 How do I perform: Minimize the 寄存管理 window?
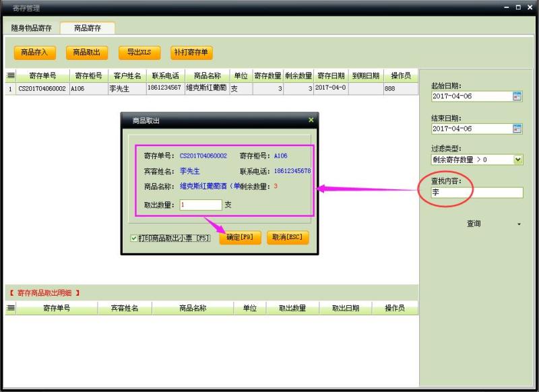tap(506, 7)
